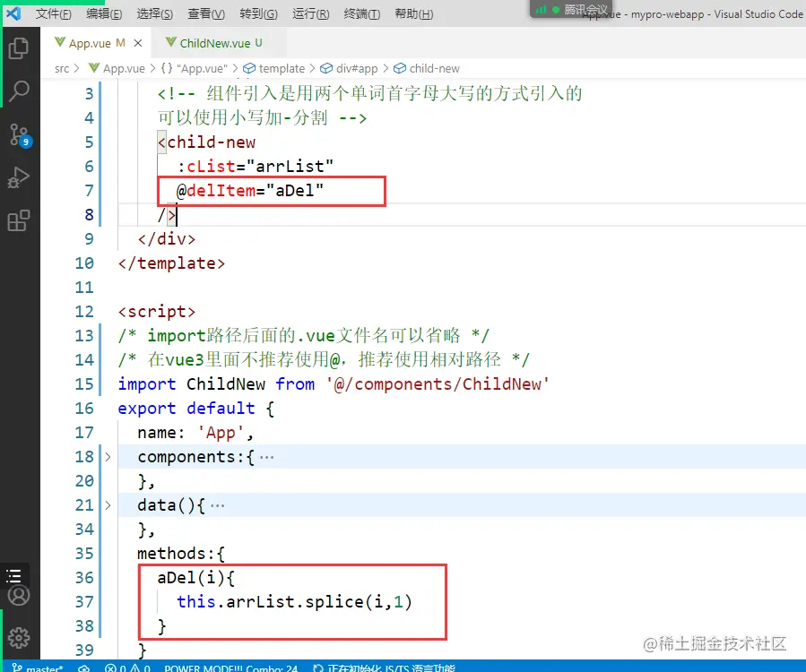Click the master* branch in status bar
This screenshot has height=672, width=806.
click(x=40, y=668)
